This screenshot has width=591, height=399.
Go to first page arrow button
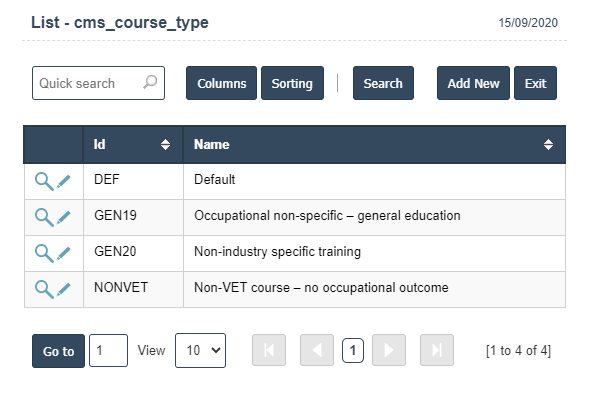click(x=269, y=350)
